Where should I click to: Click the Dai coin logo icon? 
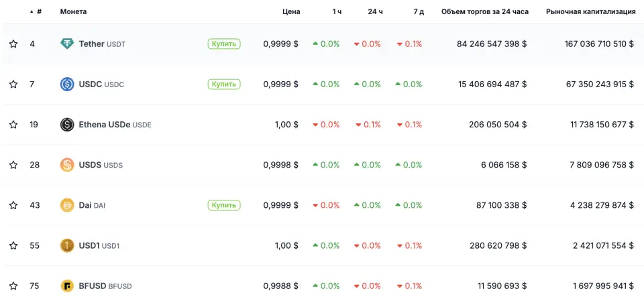pos(67,205)
